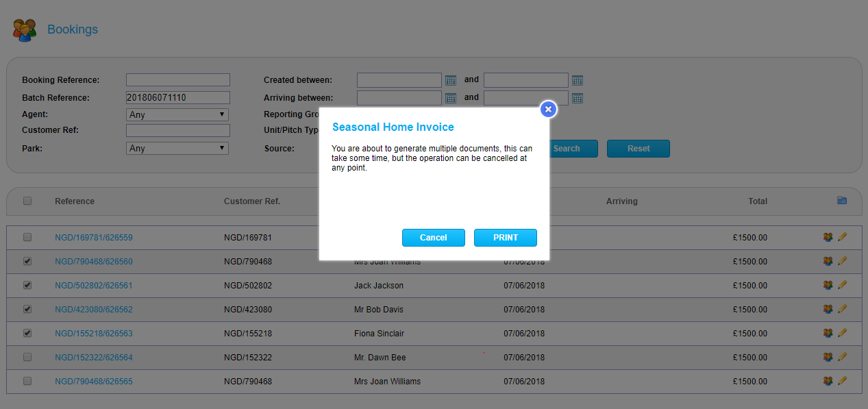Image resolution: width=868 pixels, height=409 pixels.
Task: Check the box for NGD/169781/626559
Action: click(x=27, y=237)
